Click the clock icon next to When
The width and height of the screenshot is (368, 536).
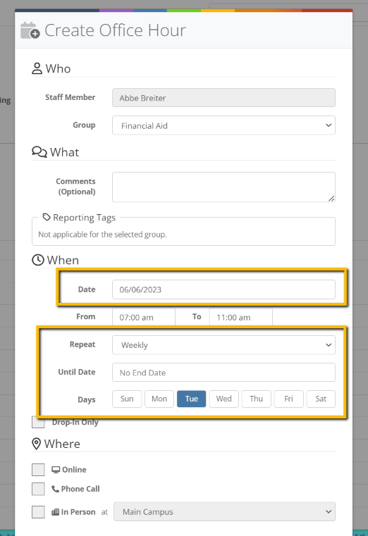point(38,260)
